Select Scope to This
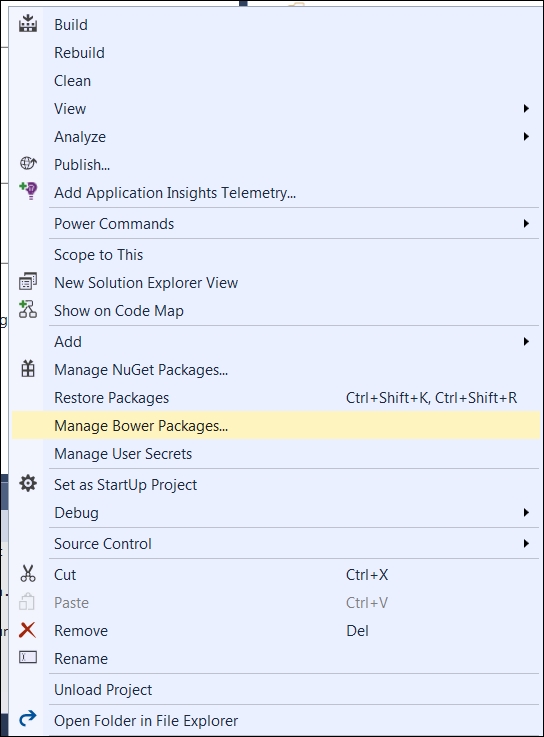The width and height of the screenshot is (544, 737). coord(276,254)
